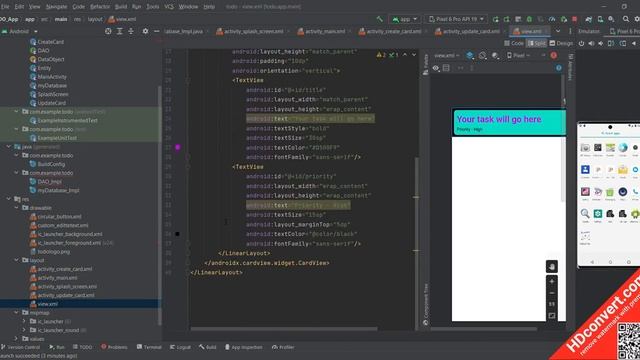Click the black color gutter swatch

pyautogui.click(x=178, y=234)
